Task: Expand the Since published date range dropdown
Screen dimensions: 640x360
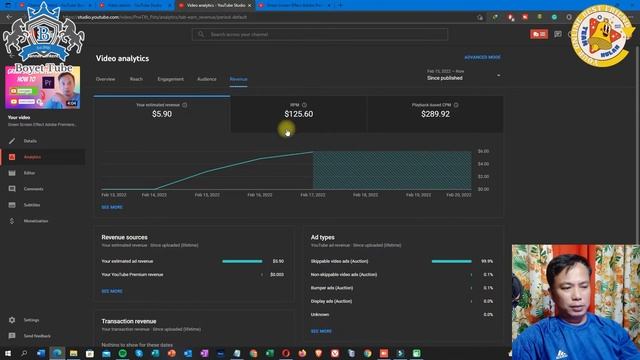Action: coord(464,75)
